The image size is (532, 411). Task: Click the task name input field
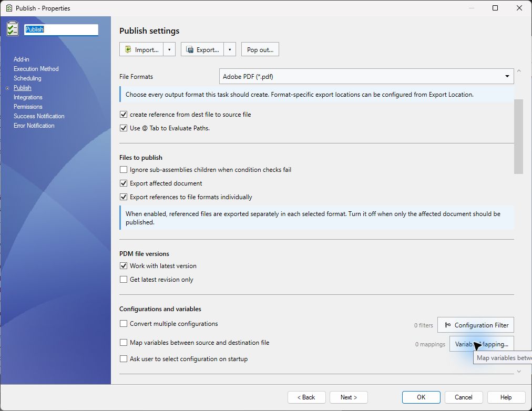(61, 29)
